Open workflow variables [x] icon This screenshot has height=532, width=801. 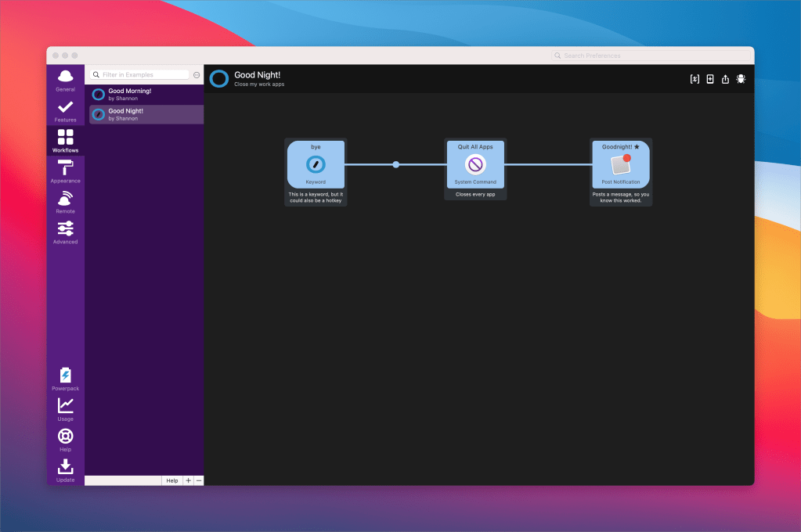point(695,79)
